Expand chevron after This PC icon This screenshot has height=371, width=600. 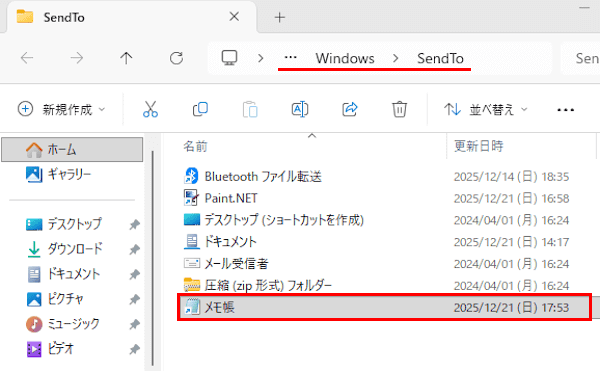[x=261, y=58]
